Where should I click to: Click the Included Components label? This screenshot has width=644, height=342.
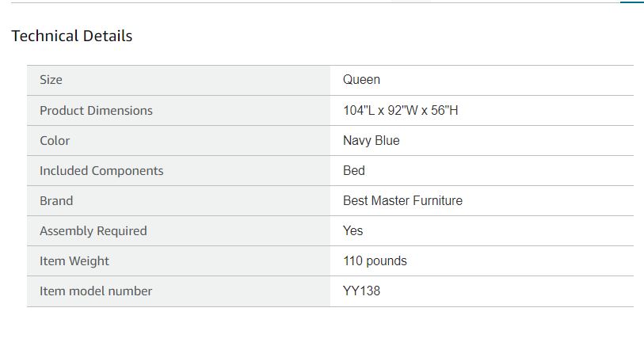[101, 170]
